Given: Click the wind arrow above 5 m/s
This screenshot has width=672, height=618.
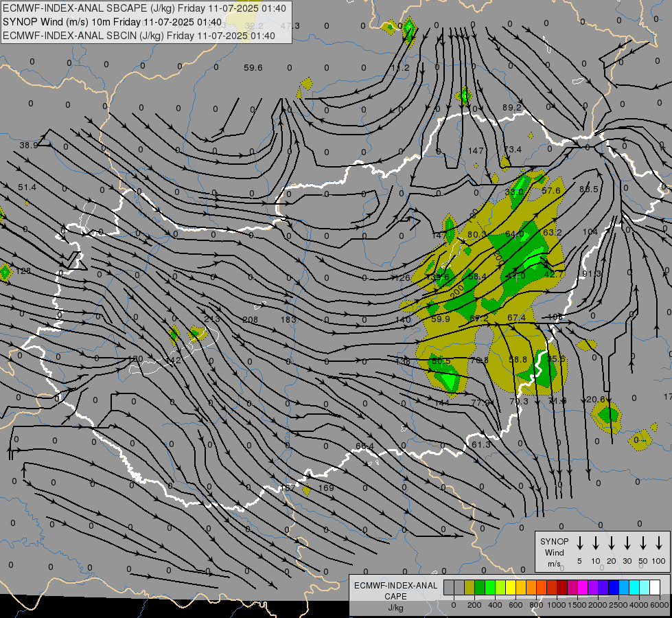Looking at the screenshot, I should [579, 543].
